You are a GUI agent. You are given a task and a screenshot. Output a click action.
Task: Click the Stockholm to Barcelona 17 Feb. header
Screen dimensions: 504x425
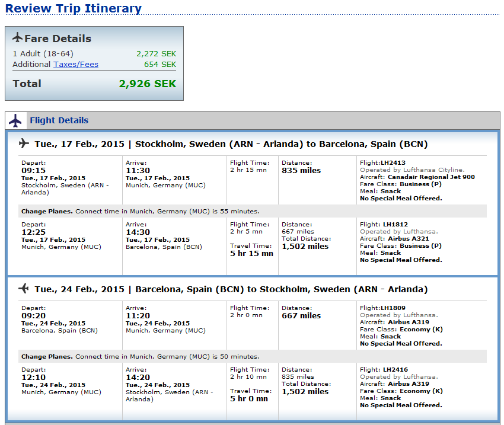231,144
